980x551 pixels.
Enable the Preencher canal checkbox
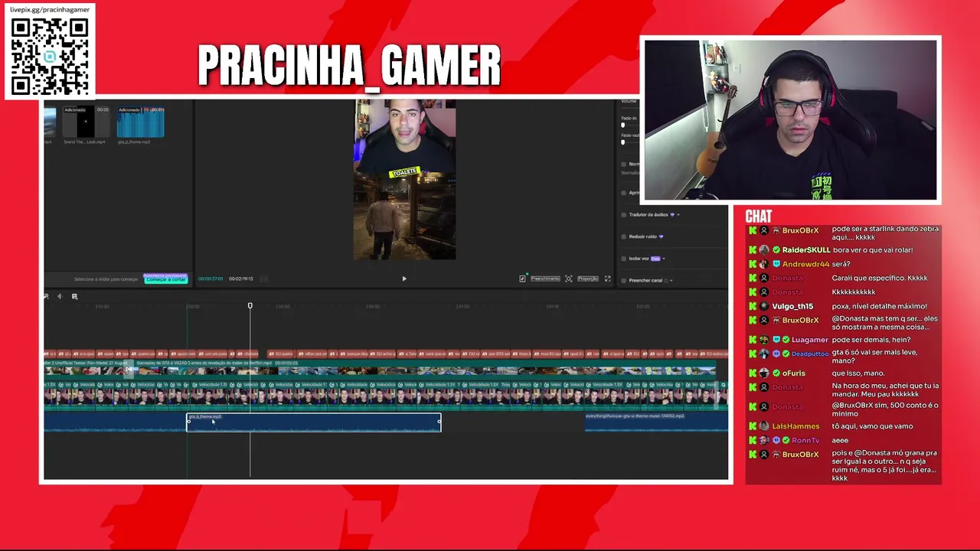623,280
